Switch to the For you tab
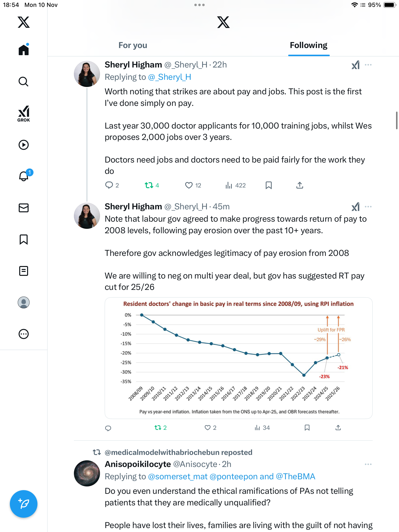 [x=133, y=45]
